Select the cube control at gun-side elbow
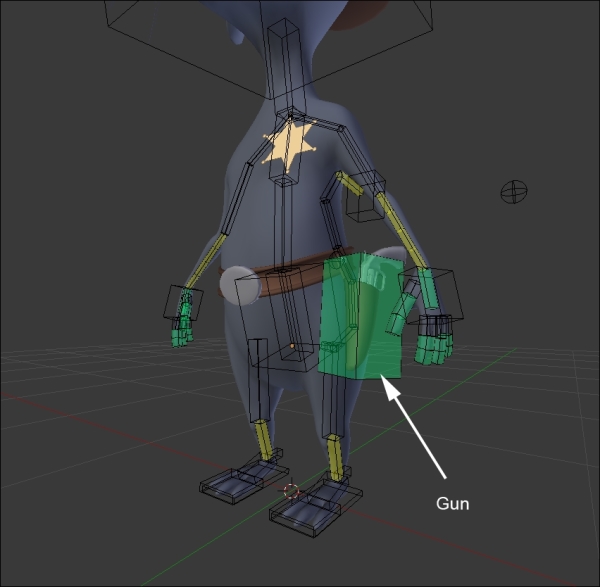This screenshot has height=587, width=600. tap(365, 196)
